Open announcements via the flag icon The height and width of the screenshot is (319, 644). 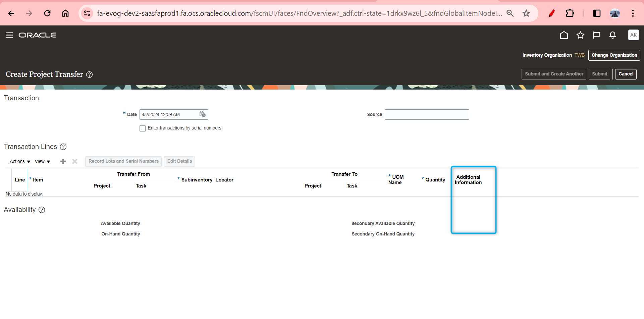(x=596, y=35)
